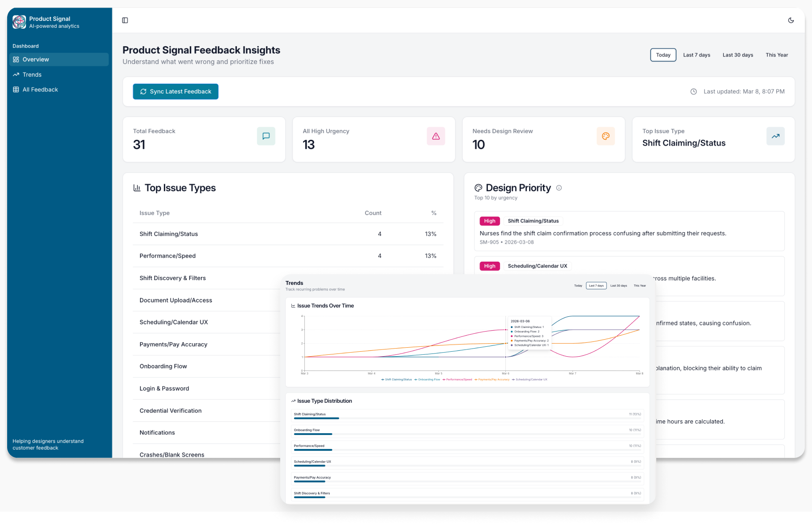
Task: Toggle Onboarding Flow in chart legend
Action: [427, 379]
